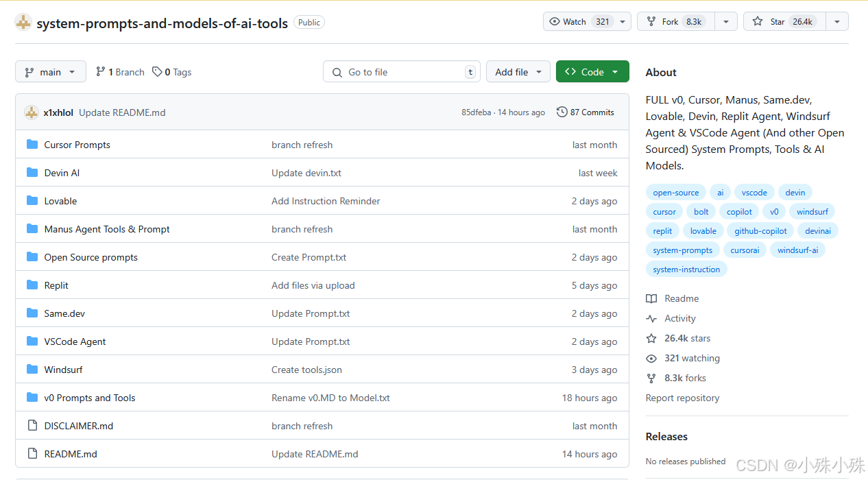This screenshot has width=868, height=480.
Task: Select the windsurf-ai topic tag
Action: coord(797,250)
